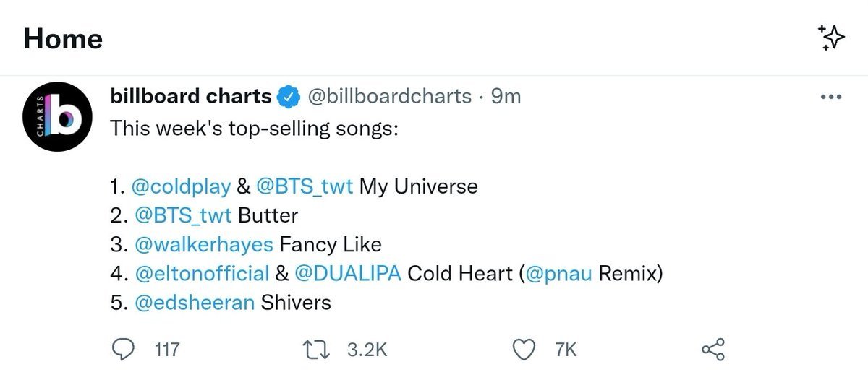Screen dimensions: 868x380
Task: Visit the @walkerhayes profile mention
Action: coord(204,244)
